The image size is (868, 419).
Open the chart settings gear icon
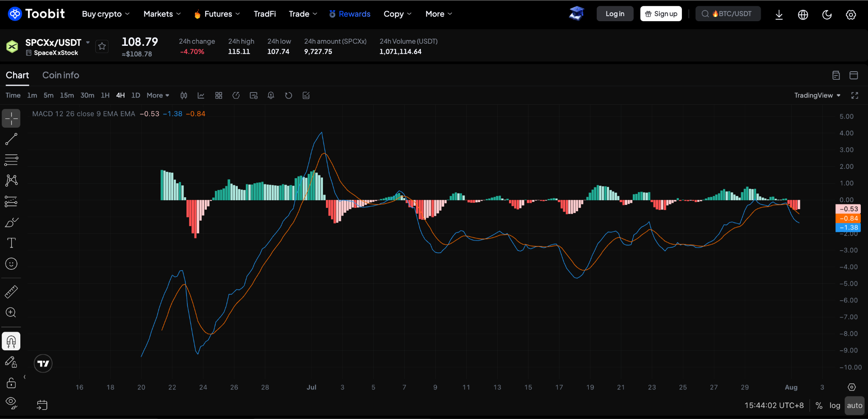[x=851, y=387]
